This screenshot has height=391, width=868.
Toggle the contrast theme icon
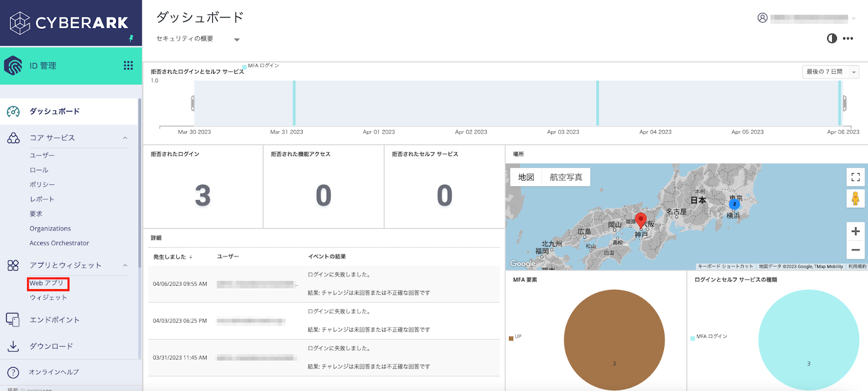832,39
